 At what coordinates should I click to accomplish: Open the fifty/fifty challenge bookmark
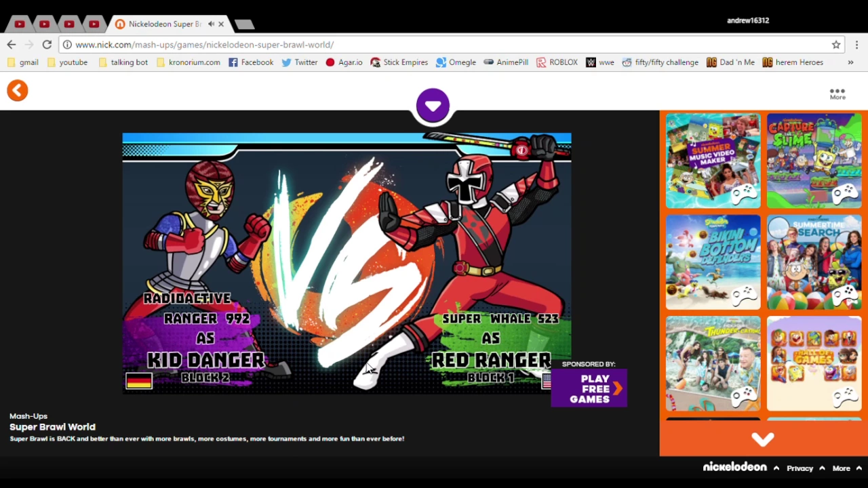[660, 62]
